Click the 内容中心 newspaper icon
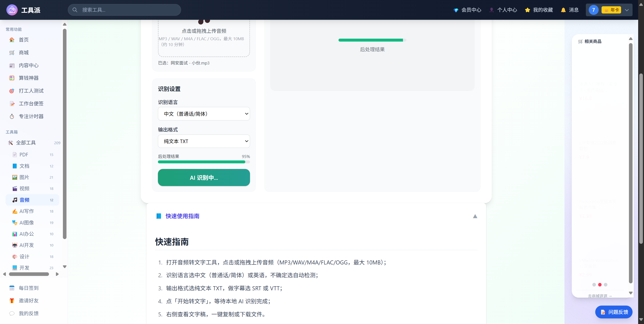 click(x=12, y=66)
